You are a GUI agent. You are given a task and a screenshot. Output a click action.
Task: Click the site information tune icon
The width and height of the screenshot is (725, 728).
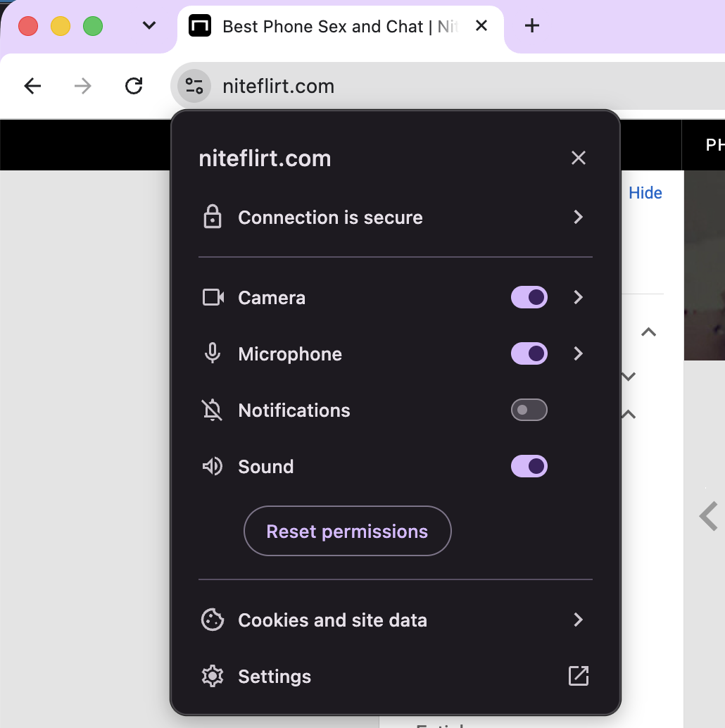[194, 86]
